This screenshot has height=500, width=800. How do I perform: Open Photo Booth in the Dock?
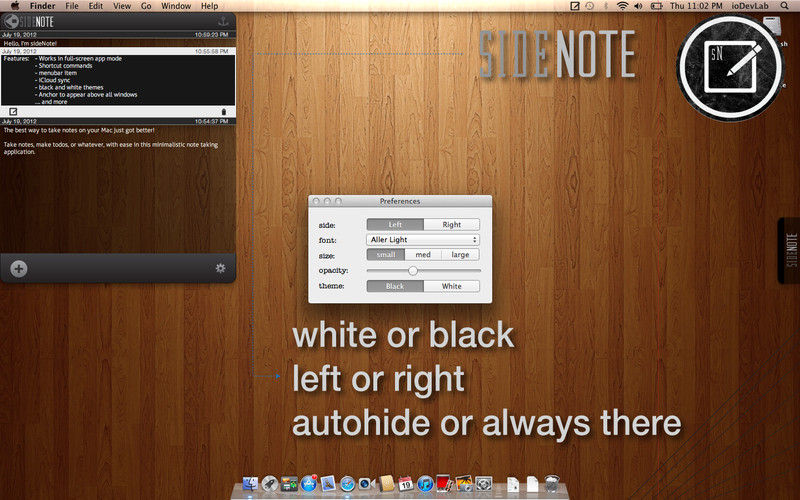click(x=444, y=483)
